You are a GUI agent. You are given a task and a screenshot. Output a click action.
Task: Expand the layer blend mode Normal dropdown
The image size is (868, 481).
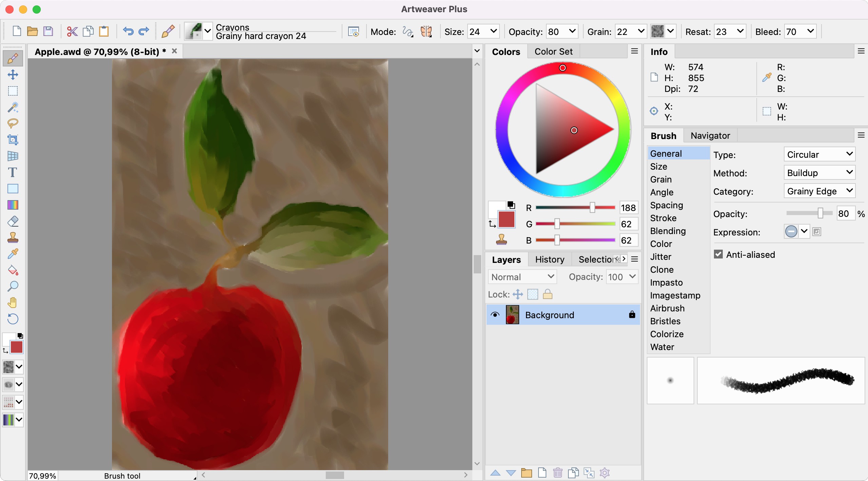522,277
